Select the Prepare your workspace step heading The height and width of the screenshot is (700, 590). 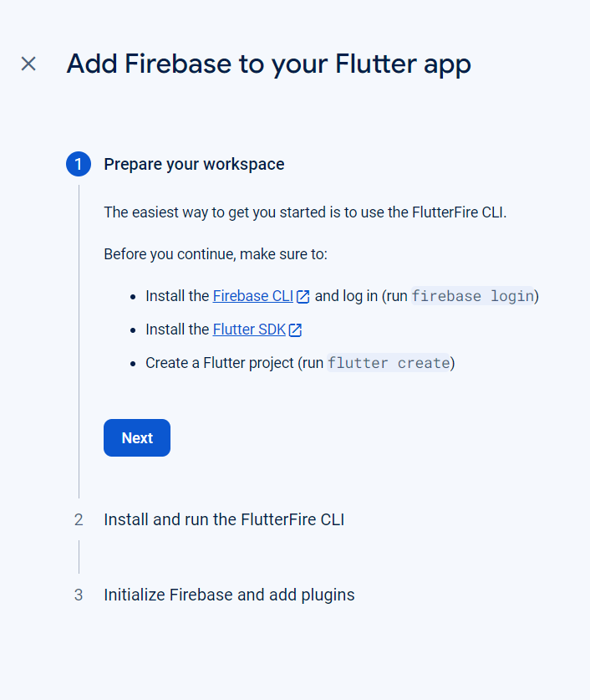[194, 164]
